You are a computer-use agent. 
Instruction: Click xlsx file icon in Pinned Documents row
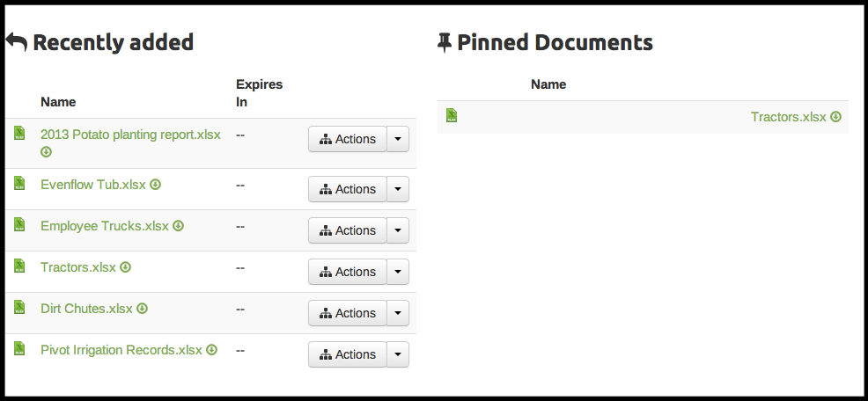pos(452,116)
